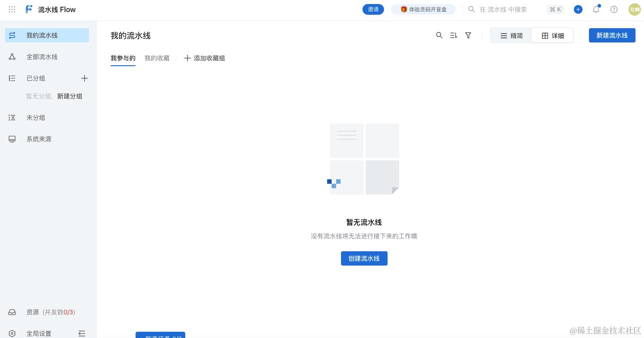644x338 pixels.
Task: Click the 我的流水线 sidebar icon
Action: pyautogui.click(x=12, y=35)
